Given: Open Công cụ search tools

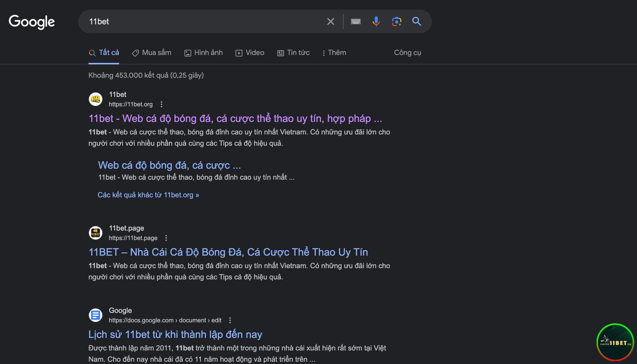Looking at the screenshot, I should pos(407,53).
